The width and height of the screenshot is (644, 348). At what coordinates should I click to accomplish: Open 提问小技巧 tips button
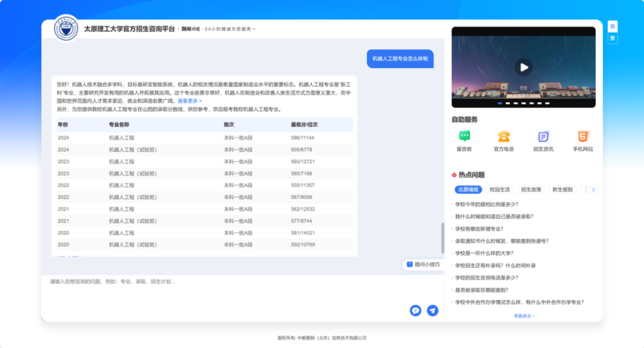pos(423,264)
